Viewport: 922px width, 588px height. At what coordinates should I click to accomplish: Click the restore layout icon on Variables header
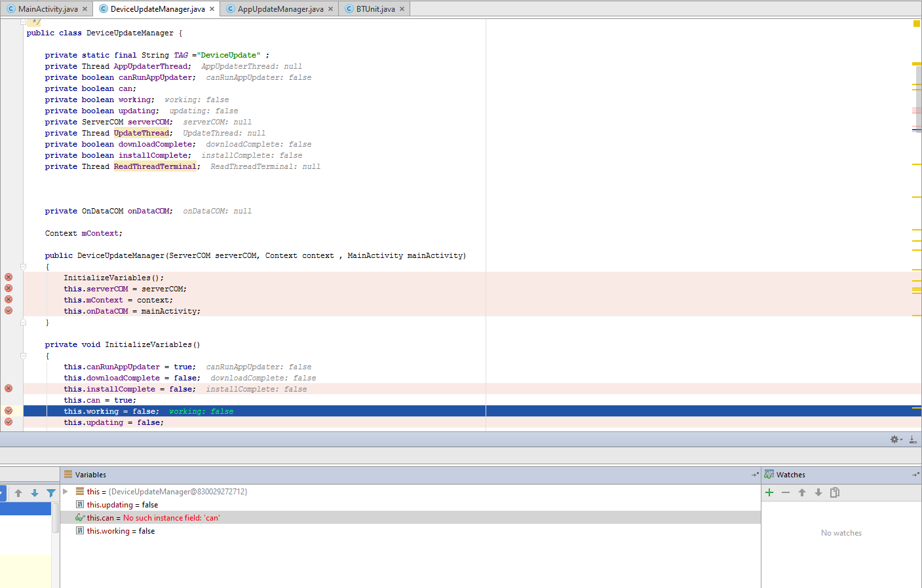click(x=755, y=475)
